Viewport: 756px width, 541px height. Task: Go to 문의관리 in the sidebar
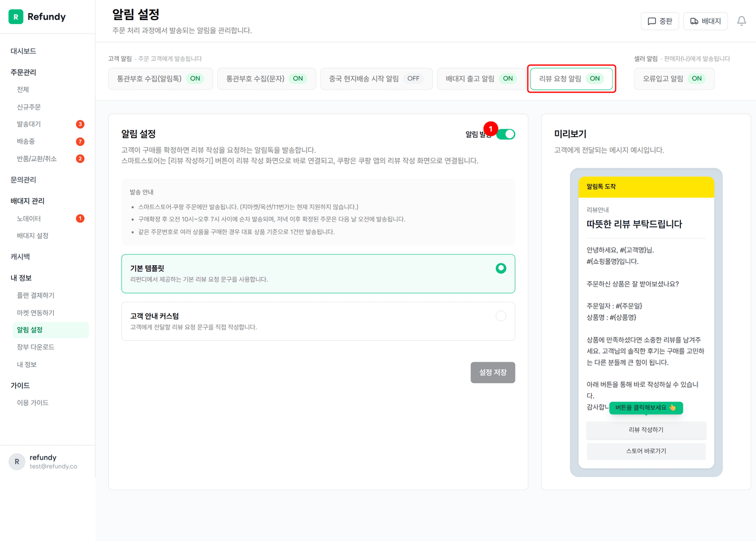[24, 180]
